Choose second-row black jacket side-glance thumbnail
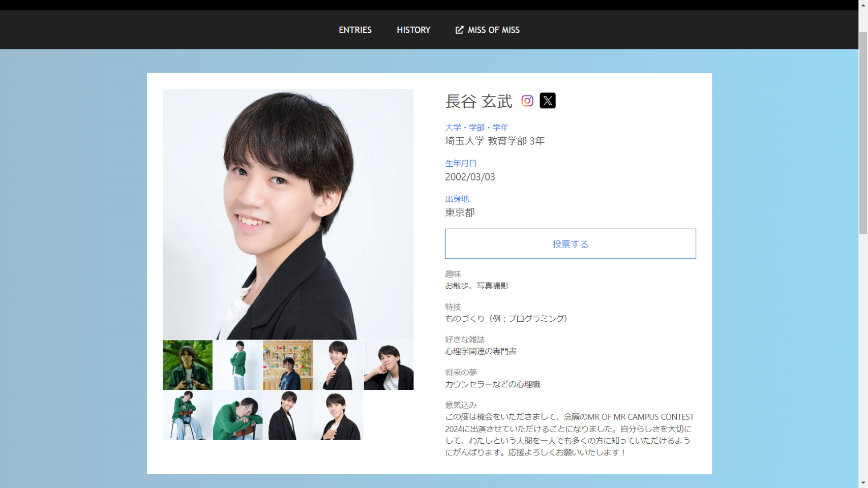This screenshot has width=868, height=488. tap(288, 415)
